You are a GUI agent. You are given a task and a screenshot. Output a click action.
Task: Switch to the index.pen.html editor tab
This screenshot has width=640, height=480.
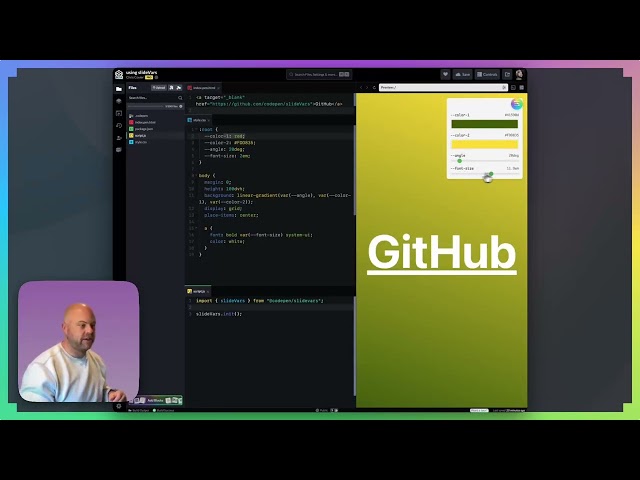(x=203, y=88)
